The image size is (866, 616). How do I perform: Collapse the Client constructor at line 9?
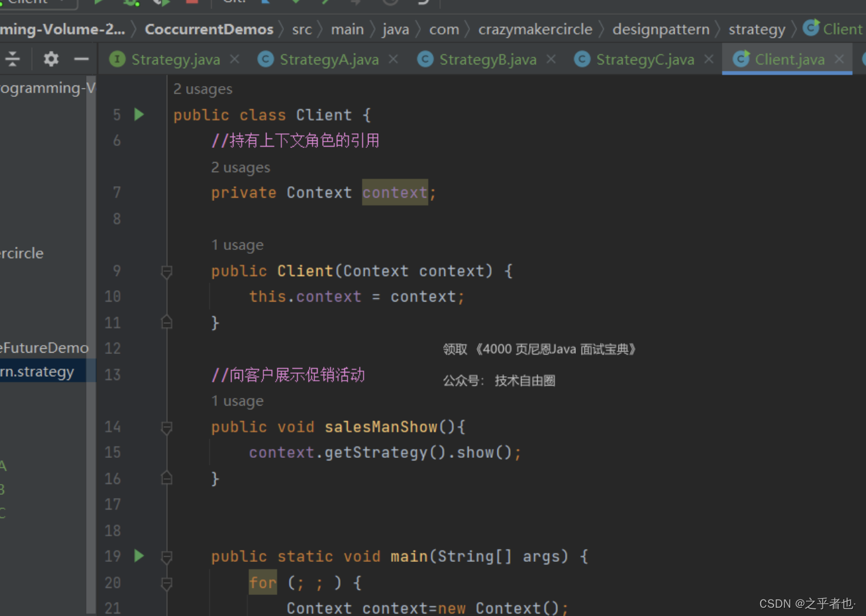coord(166,272)
